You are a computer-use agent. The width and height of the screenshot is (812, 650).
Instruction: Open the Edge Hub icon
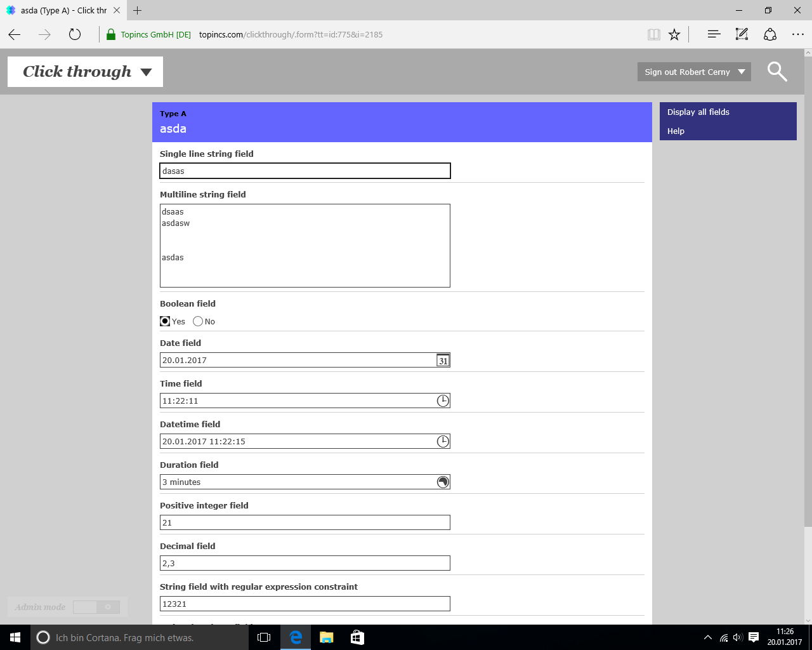[x=714, y=35]
